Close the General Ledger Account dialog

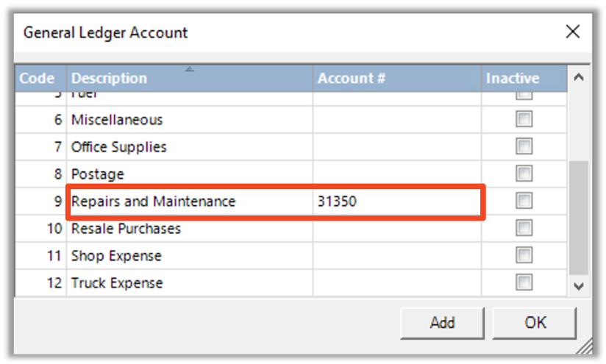[572, 32]
